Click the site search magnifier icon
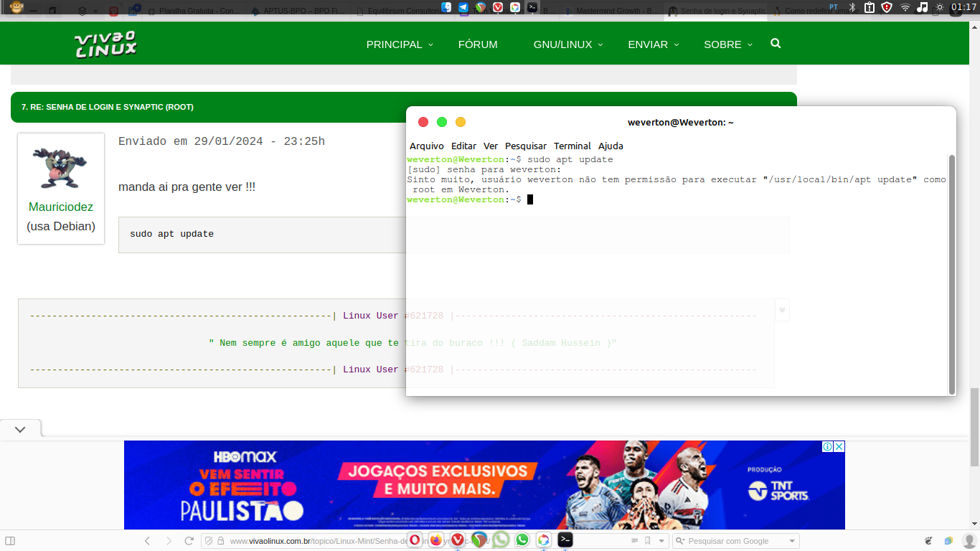The height and width of the screenshot is (551, 980). coord(776,44)
